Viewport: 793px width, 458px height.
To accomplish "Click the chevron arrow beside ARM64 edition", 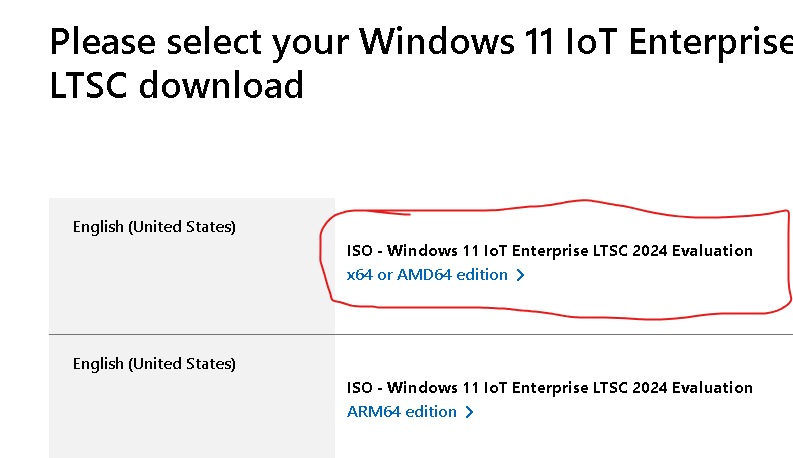I will coord(469,412).
